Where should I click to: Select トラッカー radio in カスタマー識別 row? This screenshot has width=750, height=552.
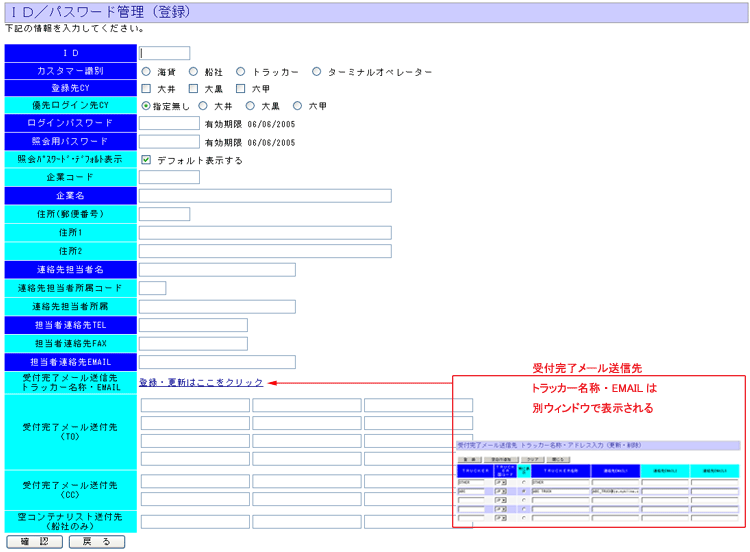click(x=241, y=72)
